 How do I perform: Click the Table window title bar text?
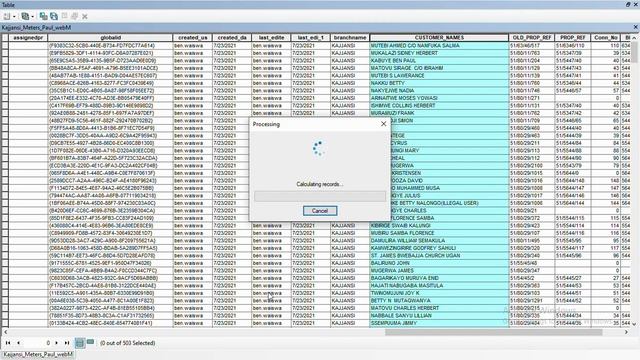coord(8,4)
